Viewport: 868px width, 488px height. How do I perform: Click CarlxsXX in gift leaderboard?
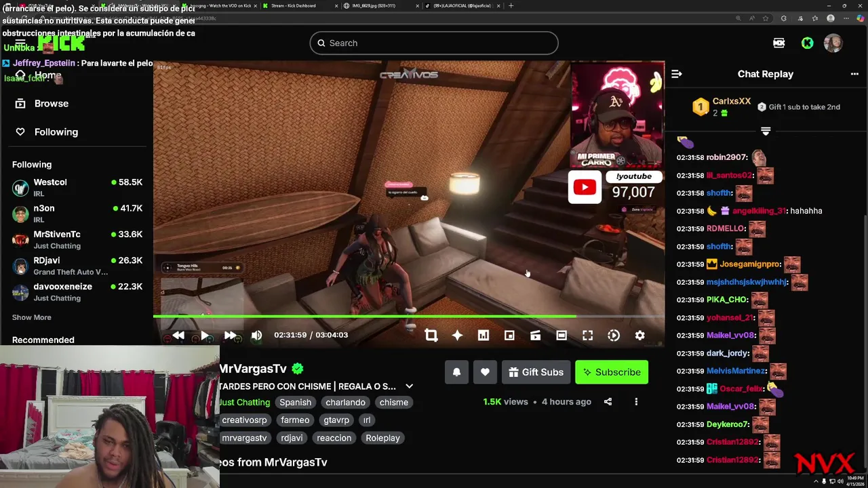pos(731,101)
